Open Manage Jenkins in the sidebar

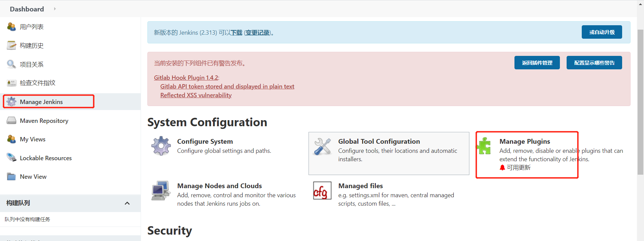click(41, 102)
